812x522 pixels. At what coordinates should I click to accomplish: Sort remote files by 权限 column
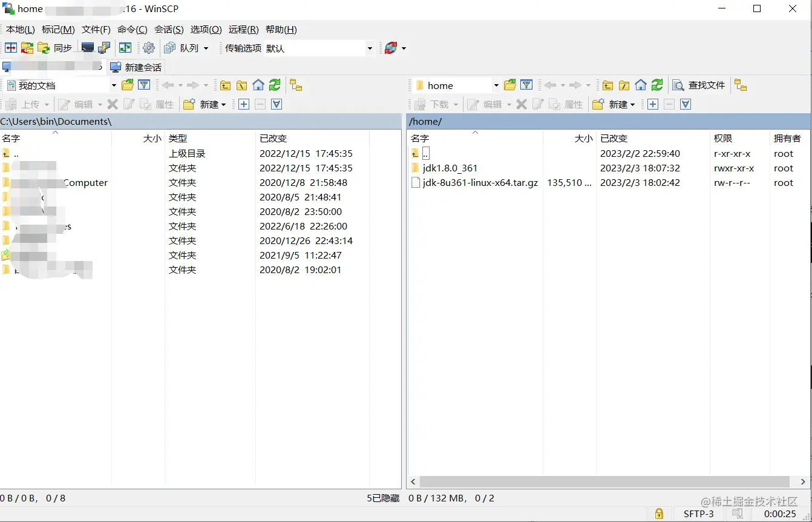[739, 139]
